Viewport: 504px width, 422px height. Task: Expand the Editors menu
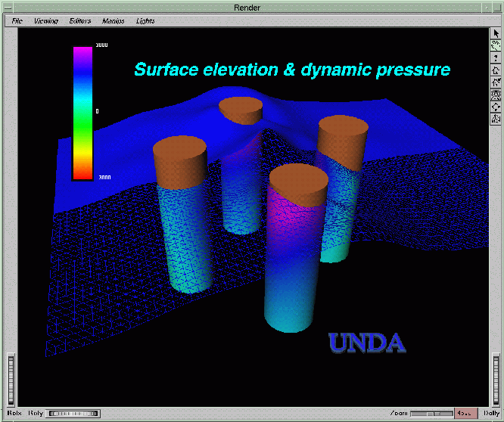pyautogui.click(x=80, y=20)
